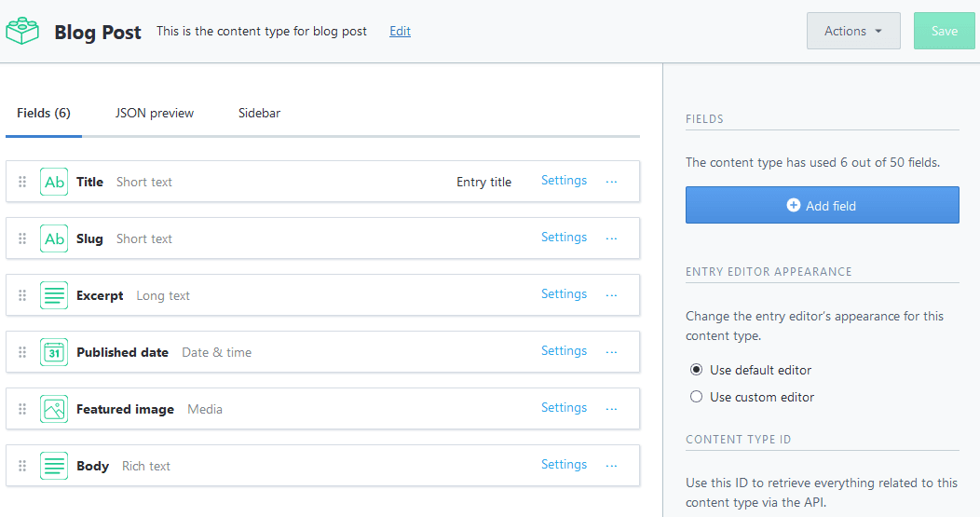Open more options menu for Title field
This screenshot has height=517, width=980.
pyautogui.click(x=612, y=182)
